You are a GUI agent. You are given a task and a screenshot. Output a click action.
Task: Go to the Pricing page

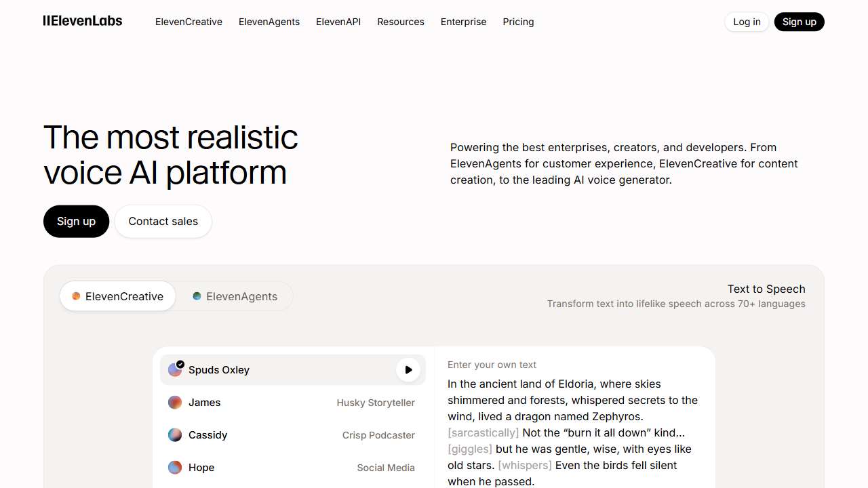[518, 22]
